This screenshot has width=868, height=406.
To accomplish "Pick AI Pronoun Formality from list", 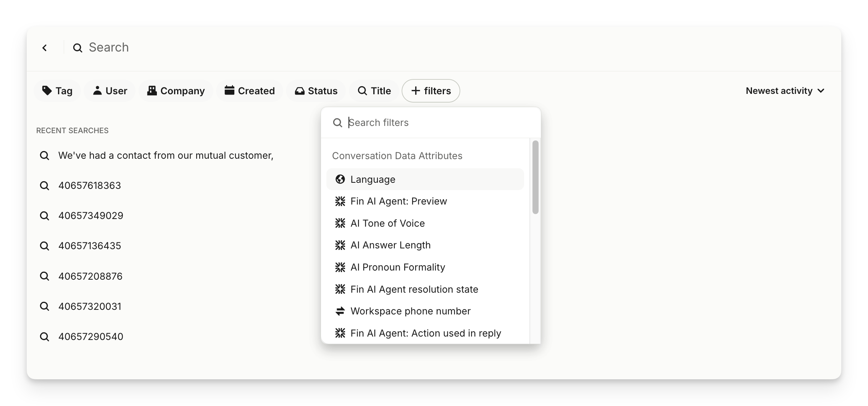I will 398,267.
